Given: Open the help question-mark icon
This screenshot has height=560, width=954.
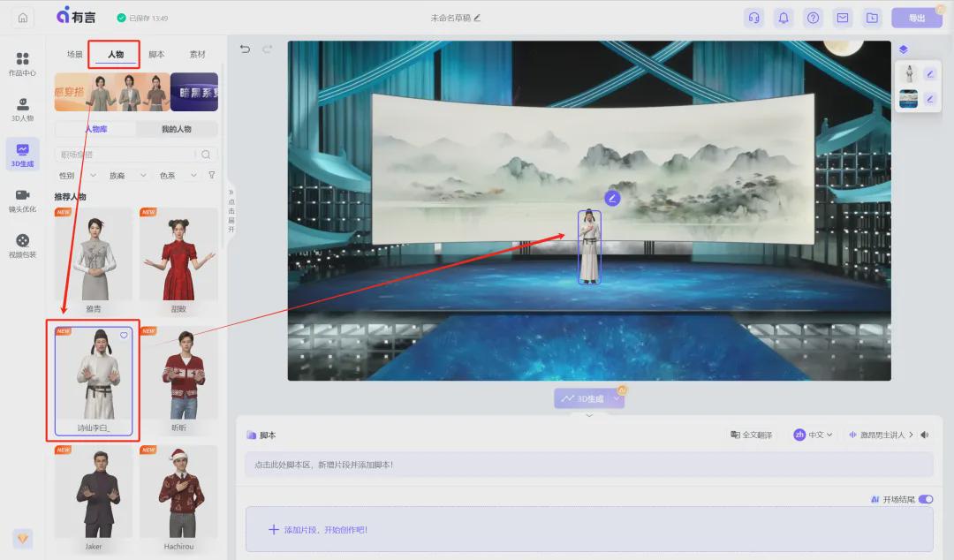Looking at the screenshot, I should (x=813, y=17).
